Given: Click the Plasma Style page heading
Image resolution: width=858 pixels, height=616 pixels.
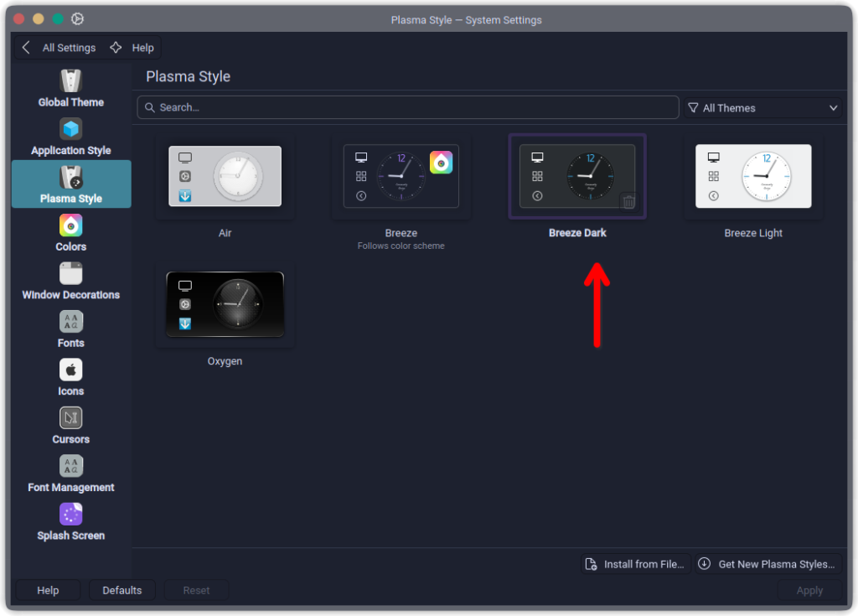Looking at the screenshot, I should tap(189, 76).
